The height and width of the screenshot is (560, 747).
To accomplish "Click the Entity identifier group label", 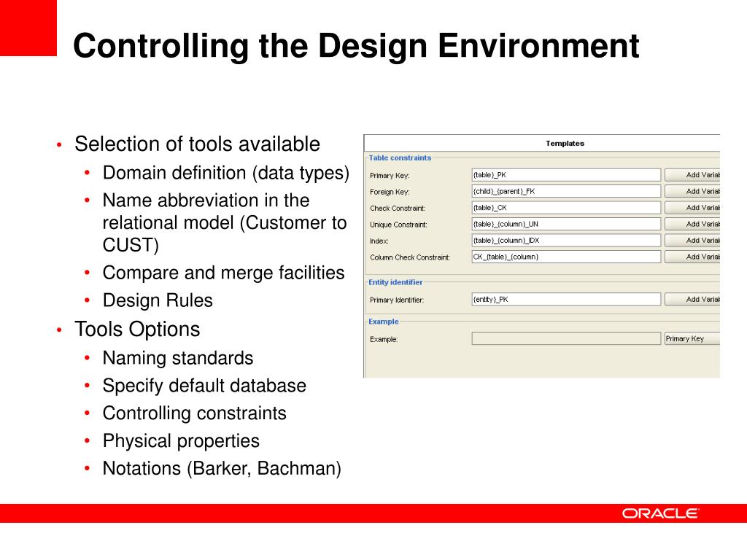I will click(395, 282).
